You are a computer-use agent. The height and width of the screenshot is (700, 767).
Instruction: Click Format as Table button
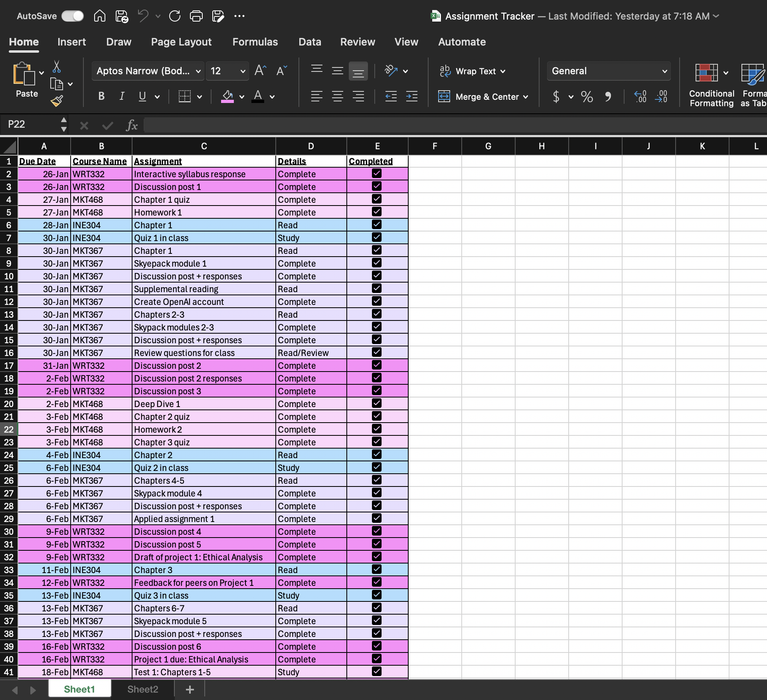pyautogui.click(x=753, y=86)
